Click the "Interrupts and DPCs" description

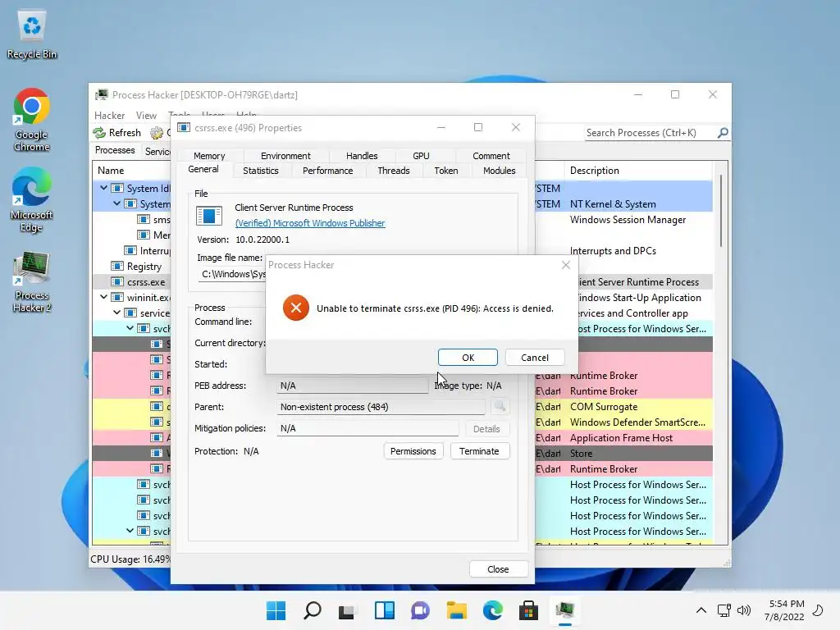click(x=613, y=251)
